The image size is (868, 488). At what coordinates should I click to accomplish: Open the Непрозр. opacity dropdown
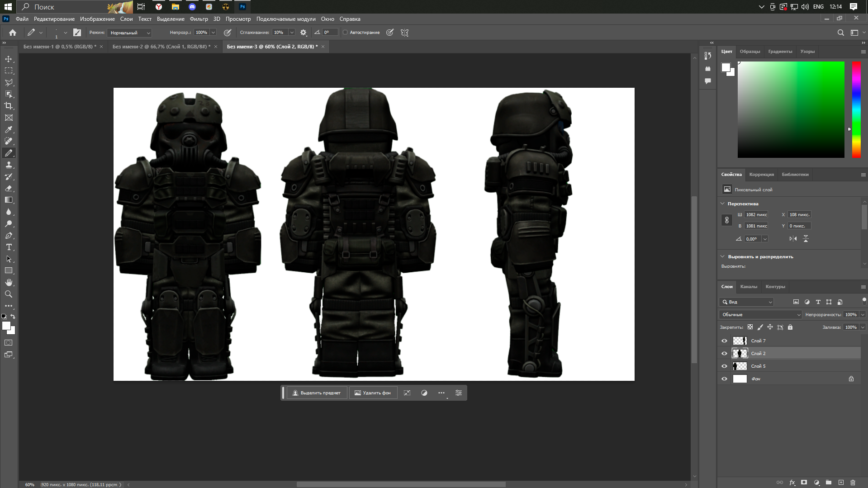pos(213,33)
